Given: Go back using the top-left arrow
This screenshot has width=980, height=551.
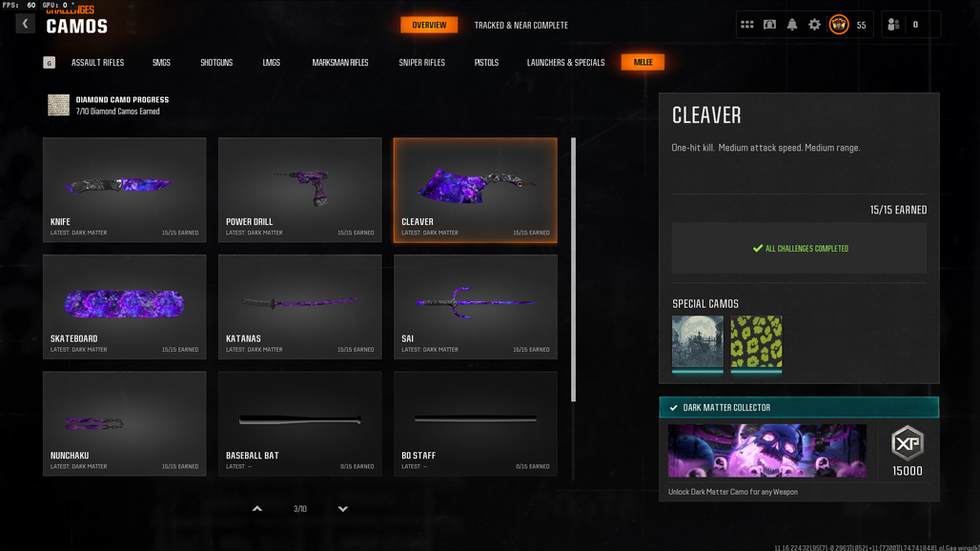Looking at the screenshot, I should 25,24.
